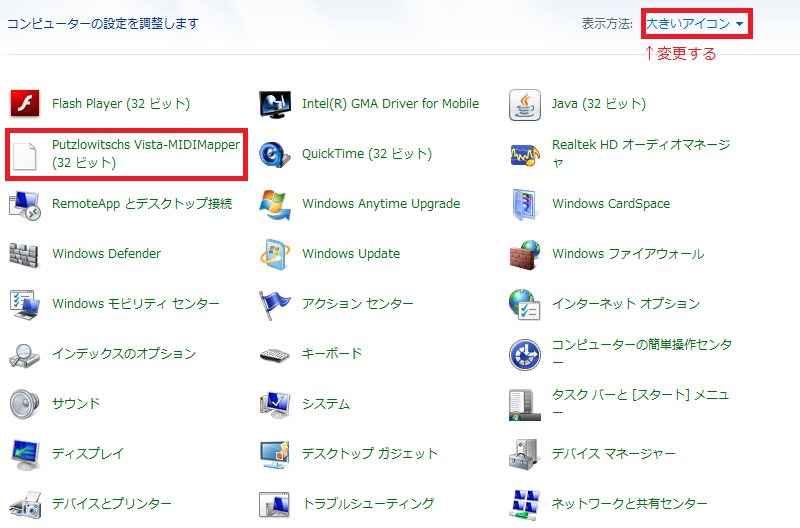The width and height of the screenshot is (800, 528).
Task: Open the Java (32 ビット) link
Action: (599, 104)
